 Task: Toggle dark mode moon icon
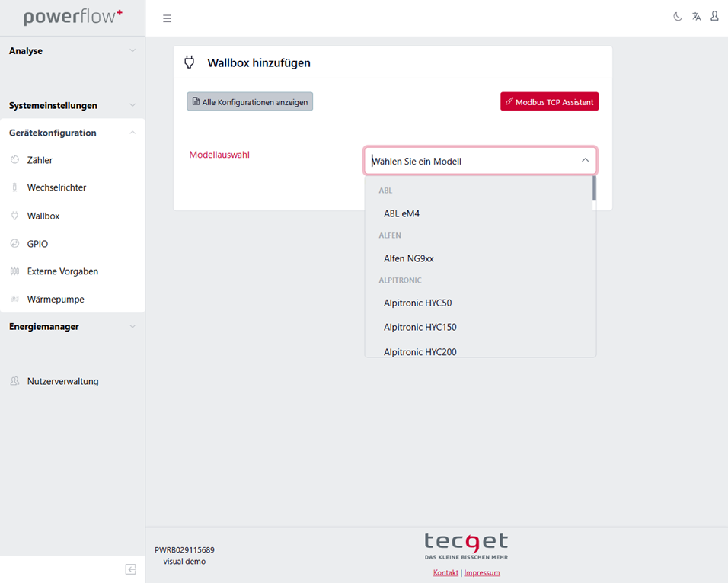click(x=678, y=17)
